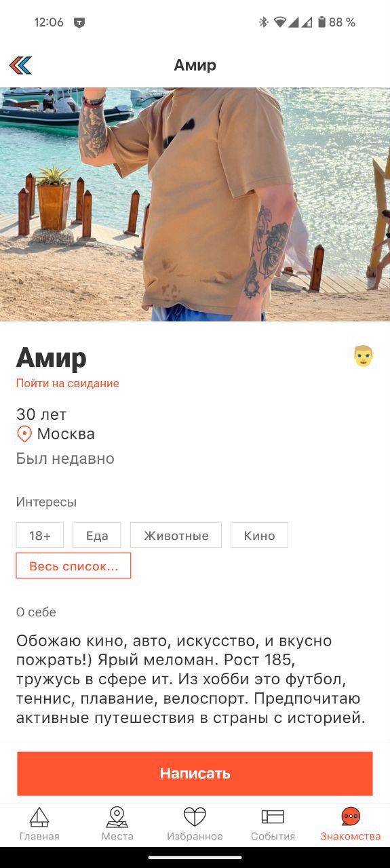This screenshot has height=868, width=390.
Task: Open the Места map pin tab
Action: click(x=117, y=816)
